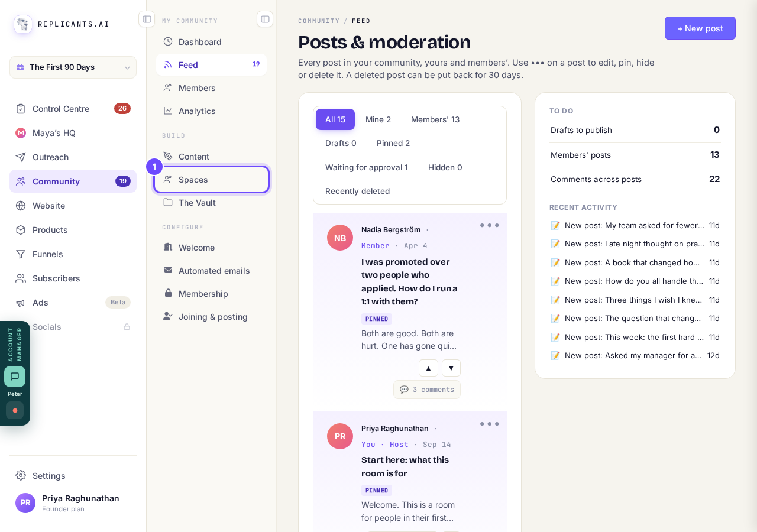Click the Website globe icon
757x532 pixels.
click(x=21, y=206)
